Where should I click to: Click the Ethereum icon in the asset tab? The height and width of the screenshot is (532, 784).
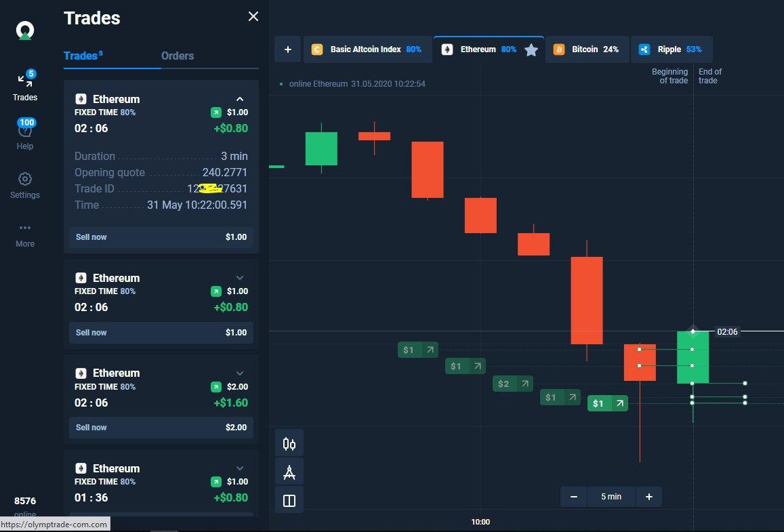click(447, 49)
